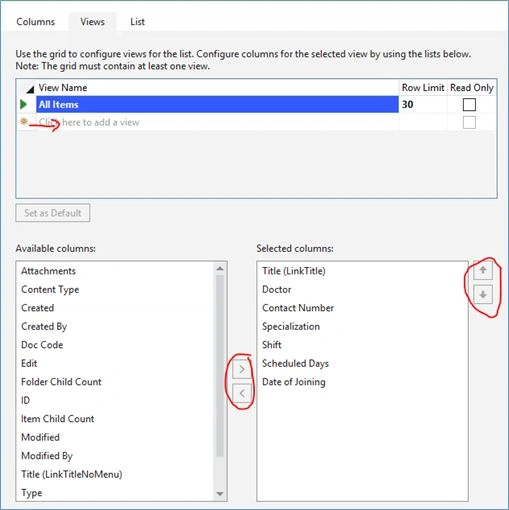This screenshot has height=510, width=509.
Task: Click Available columns scroll up arrow
Action: click(x=220, y=268)
